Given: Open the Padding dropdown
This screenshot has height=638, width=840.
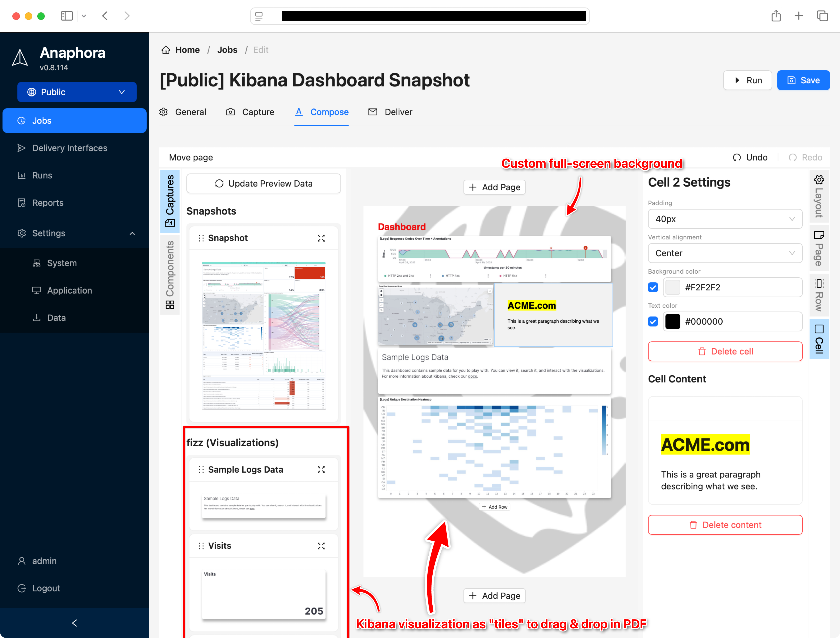Looking at the screenshot, I should [x=724, y=219].
